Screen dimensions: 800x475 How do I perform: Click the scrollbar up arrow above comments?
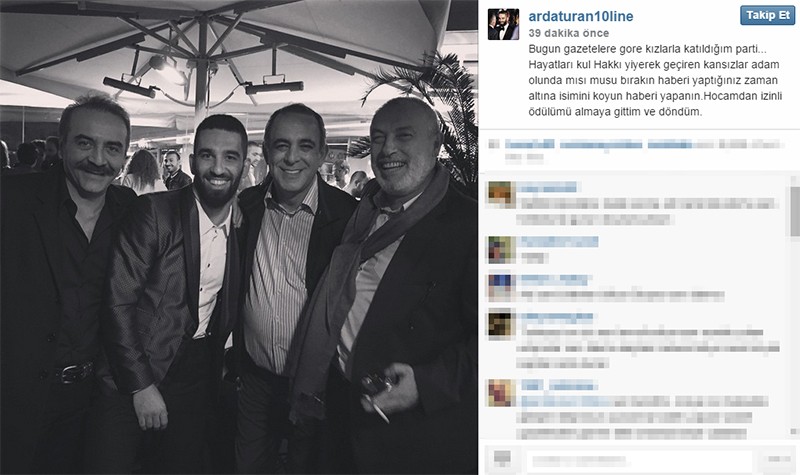pyautogui.click(x=795, y=181)
